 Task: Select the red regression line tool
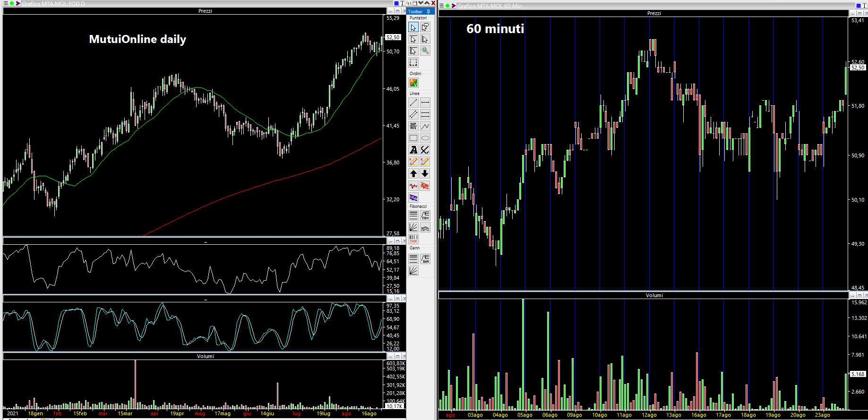pos(413,186)
